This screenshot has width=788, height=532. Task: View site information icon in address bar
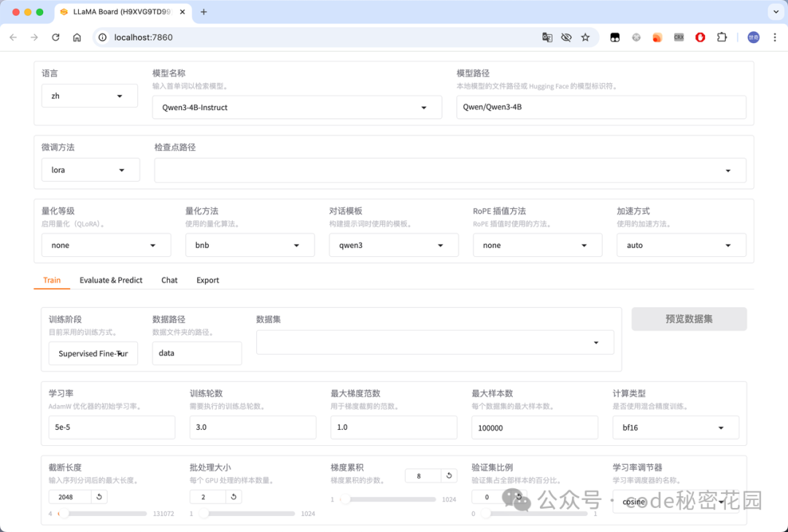pyautogui.click(x=103, y=37)
